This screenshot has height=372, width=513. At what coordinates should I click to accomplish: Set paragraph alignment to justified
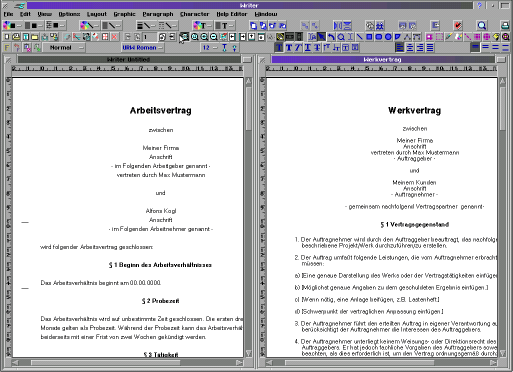tap(430, 48)
